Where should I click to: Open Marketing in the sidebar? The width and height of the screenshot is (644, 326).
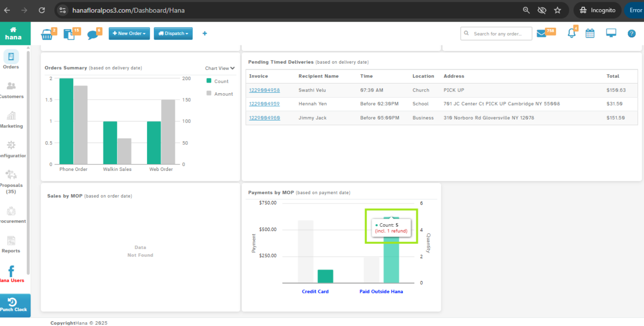11,120
